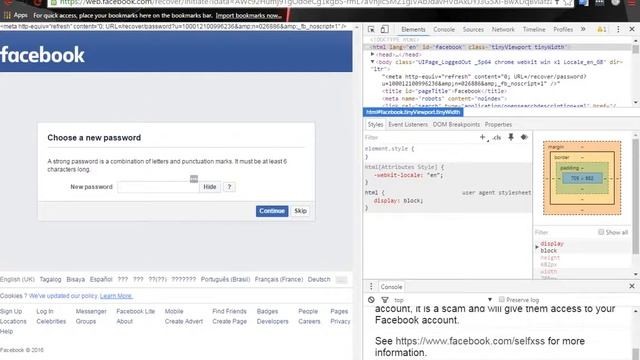640x360 pixels.
Task: Open the Developers footer link
Action: (272, 322)
